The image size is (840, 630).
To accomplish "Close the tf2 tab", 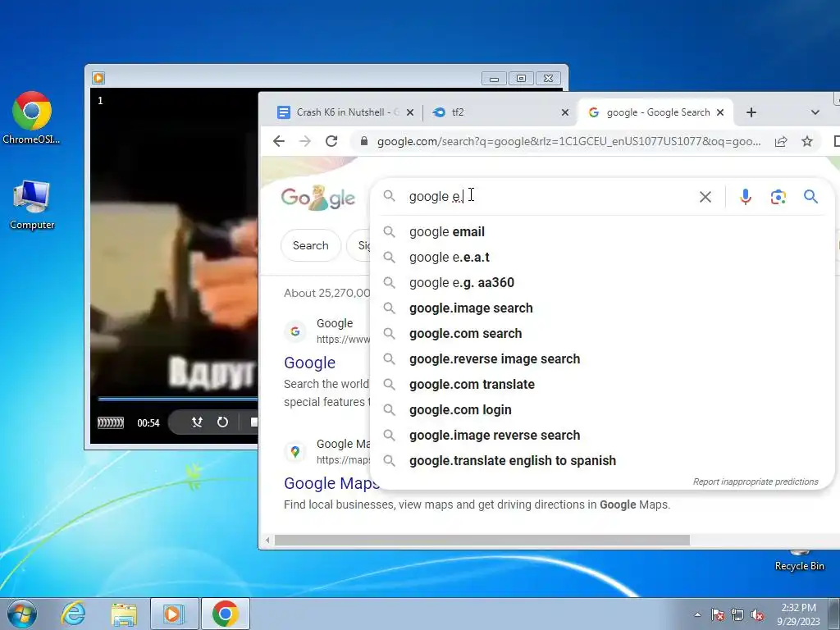I will coord(564,112).
